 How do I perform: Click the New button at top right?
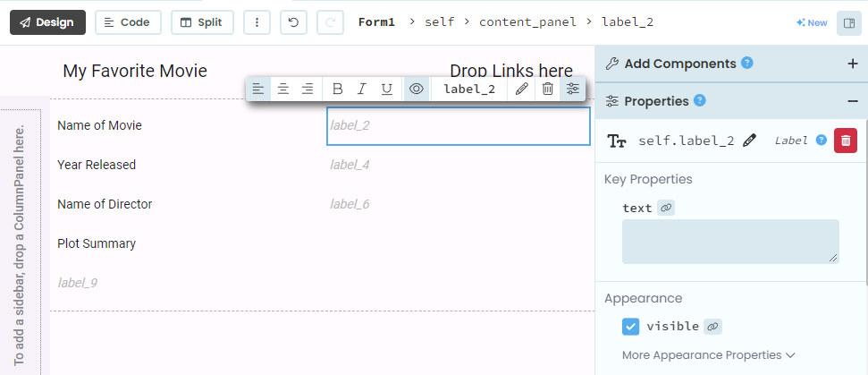[812, 22]
